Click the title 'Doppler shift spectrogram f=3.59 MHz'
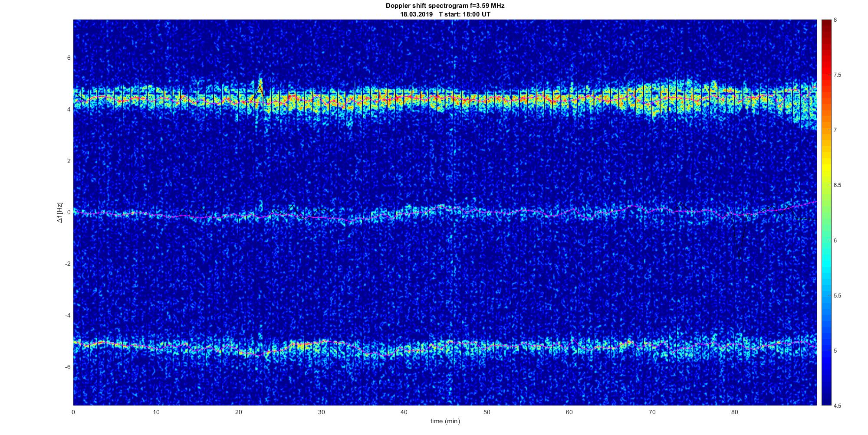The width and height of the screenshot is (868, 435). click(445, 6)
